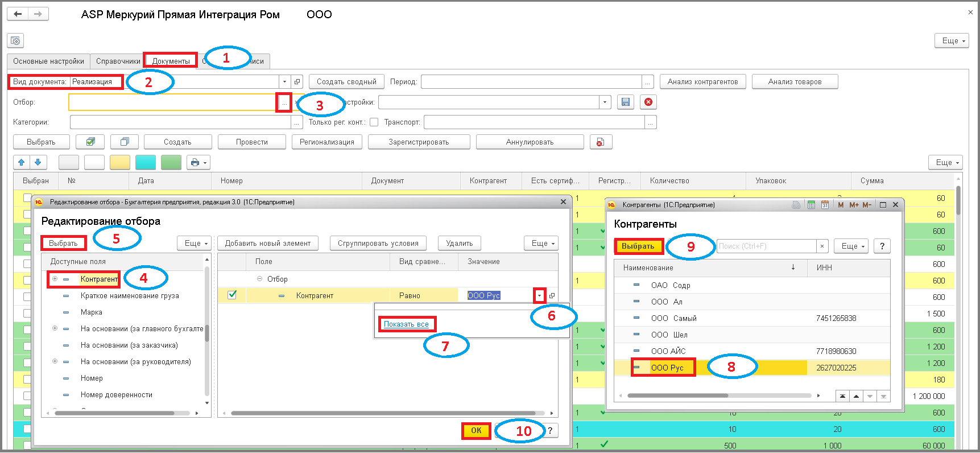The image size is (980, 453).
Task: Switch to Справочники tab
Action: pos(118,61)
